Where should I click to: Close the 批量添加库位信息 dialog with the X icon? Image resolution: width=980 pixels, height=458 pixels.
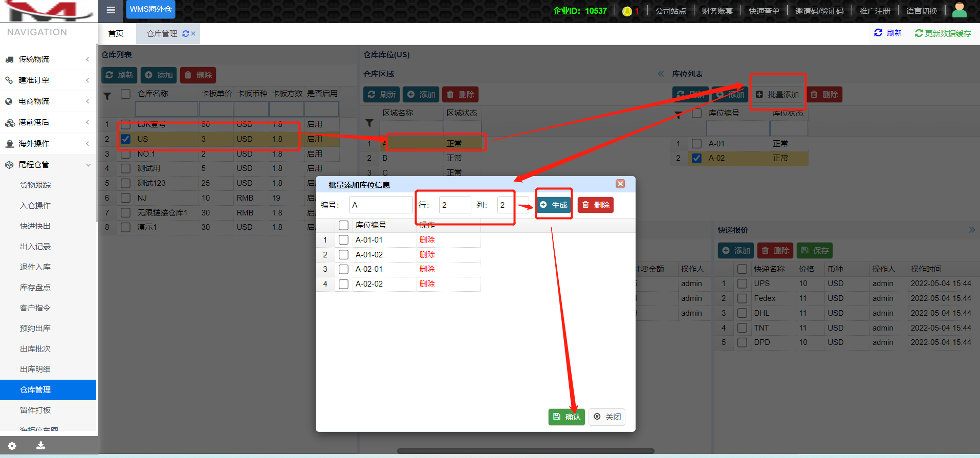point(620,184)
